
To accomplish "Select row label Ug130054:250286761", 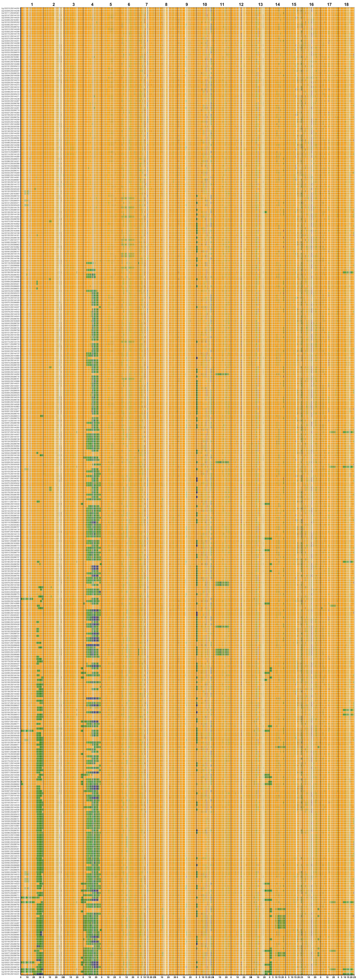I will point(10,939).
